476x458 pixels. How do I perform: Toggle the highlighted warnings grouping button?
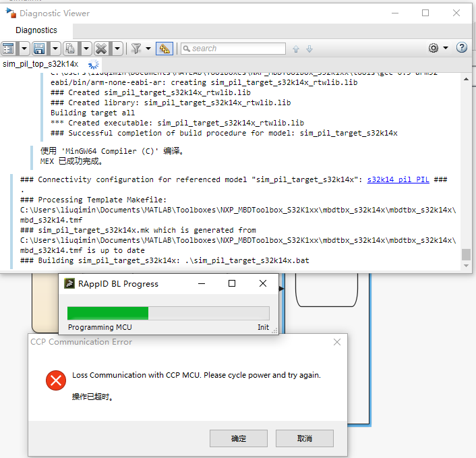(x=165, y=49)
